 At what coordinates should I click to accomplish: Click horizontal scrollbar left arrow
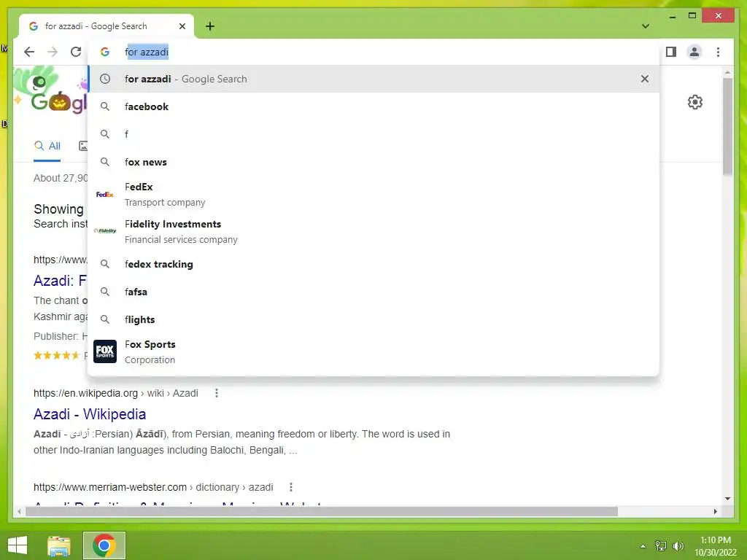pyautogui.click(x=19, y=511)
